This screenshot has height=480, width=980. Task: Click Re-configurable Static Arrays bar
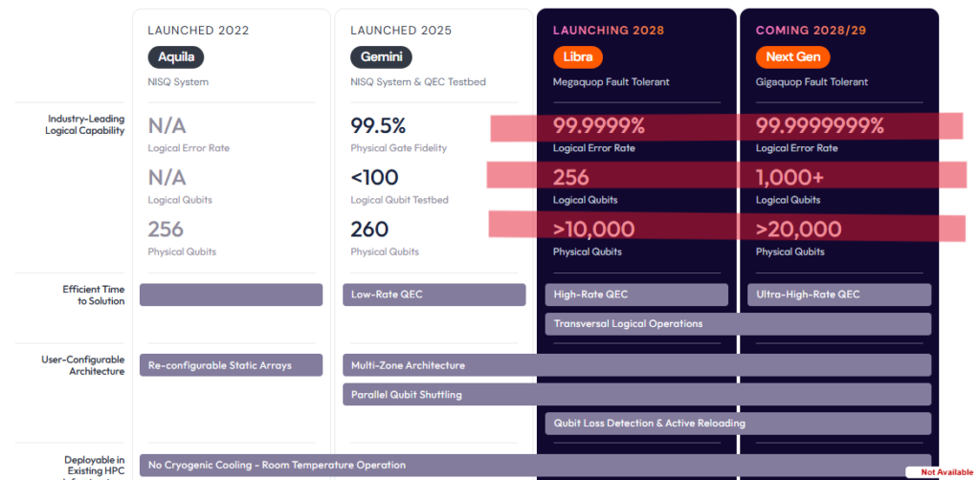231,365
